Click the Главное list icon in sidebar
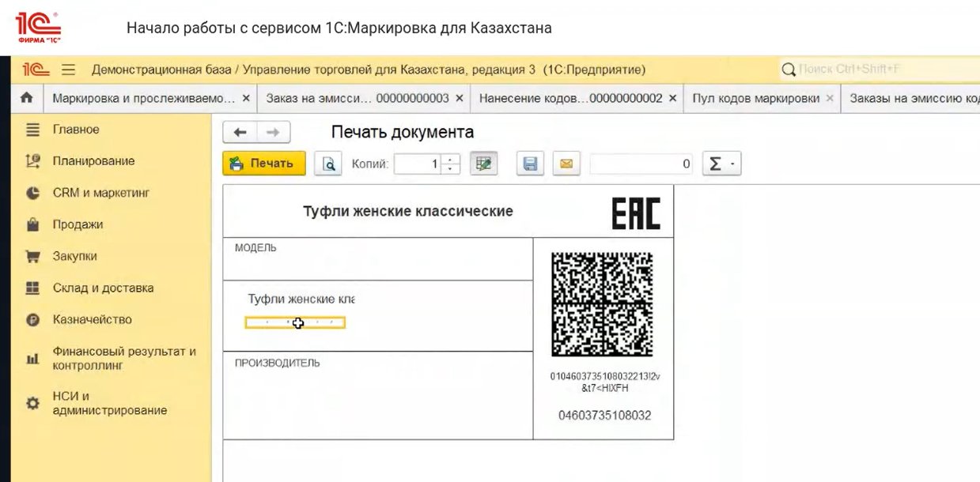 click(32, 130)
